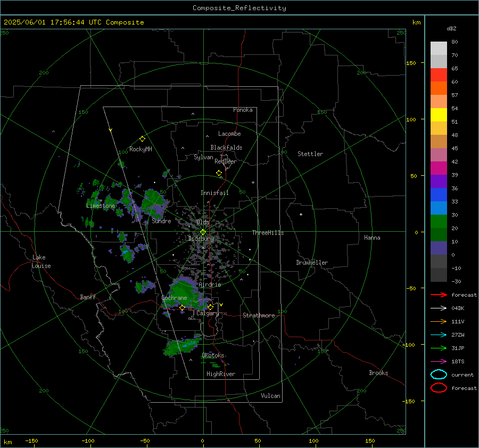
Task: Click the Sundre city label
Action: point(161,221)
